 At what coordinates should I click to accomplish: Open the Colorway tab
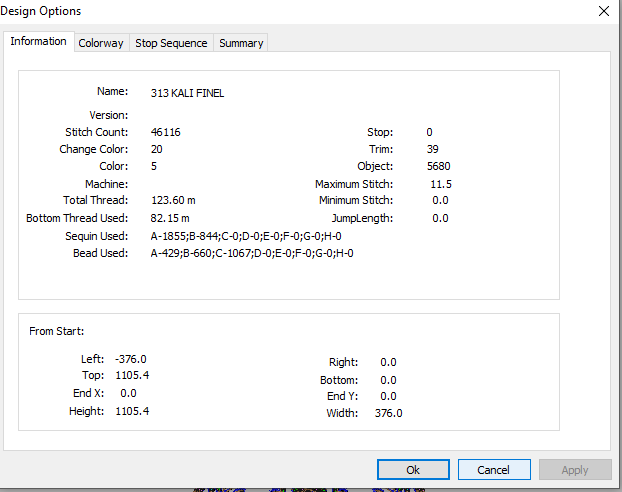click(101, 43)
